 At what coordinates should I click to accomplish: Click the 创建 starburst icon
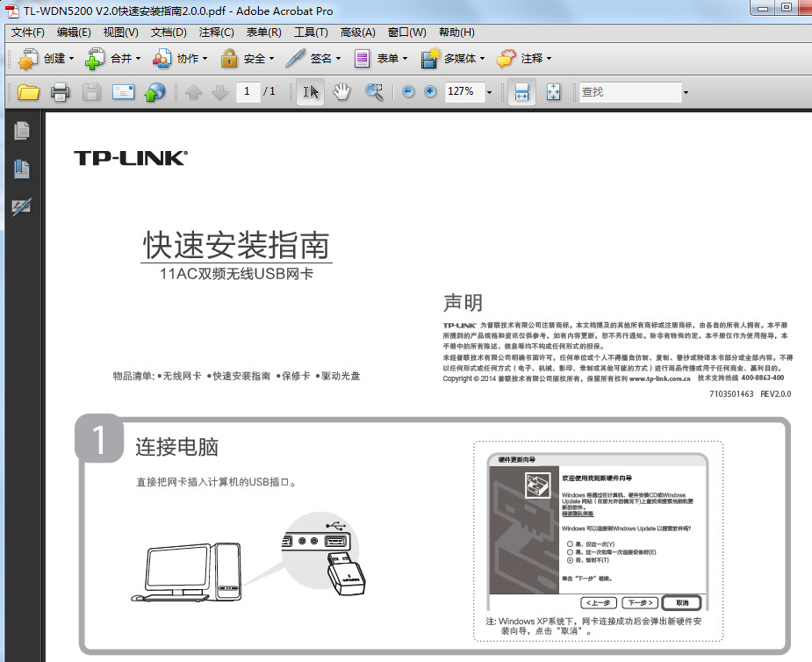click(x=28, y=59)
